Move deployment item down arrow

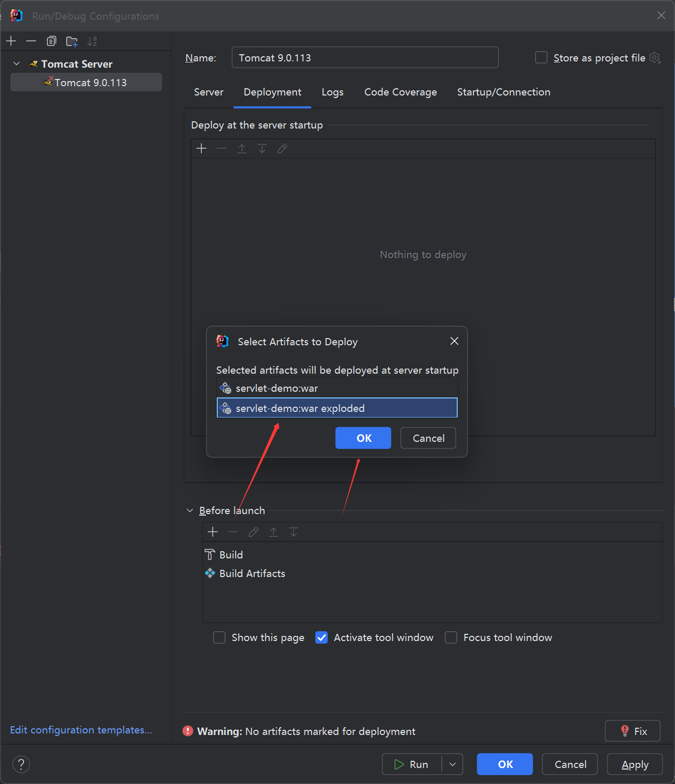[x=262, y=149]
